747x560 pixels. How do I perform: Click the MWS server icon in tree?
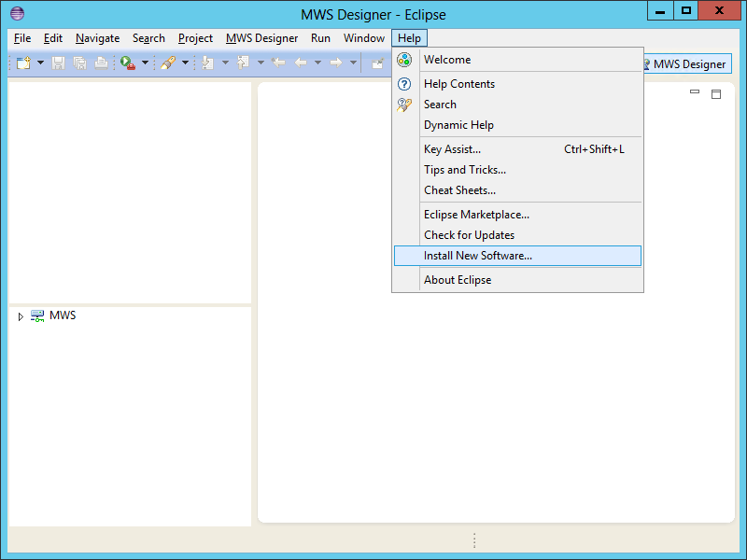pos(37,316)
